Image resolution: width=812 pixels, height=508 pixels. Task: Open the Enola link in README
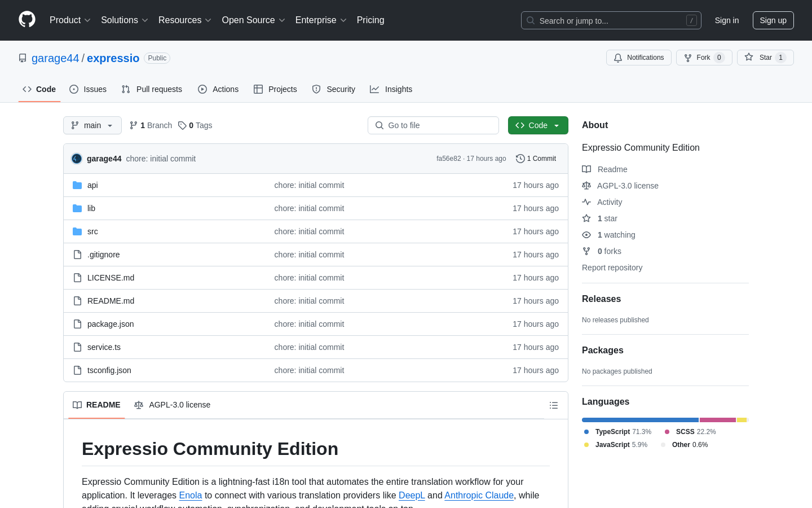(x=191, y=495)
